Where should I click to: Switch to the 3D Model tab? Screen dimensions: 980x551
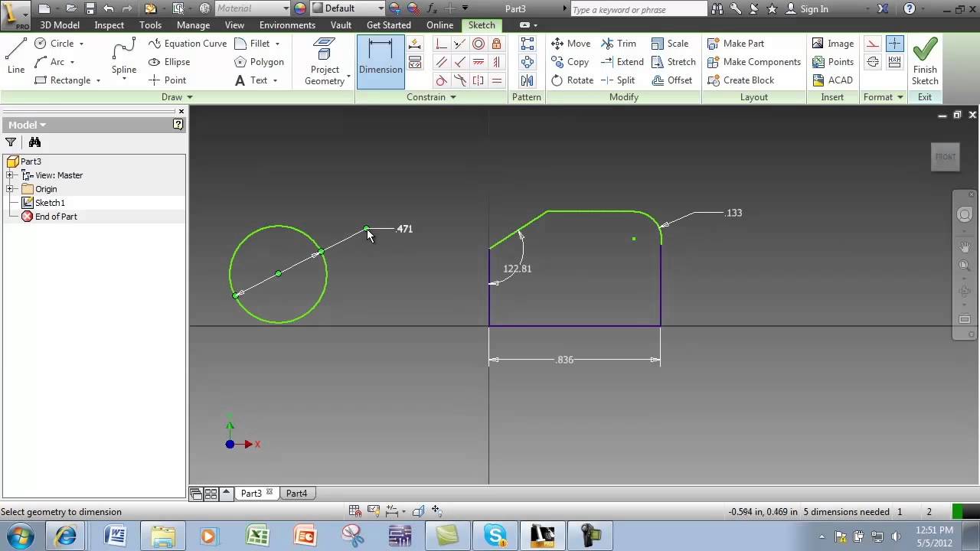(x=60, y=25)
